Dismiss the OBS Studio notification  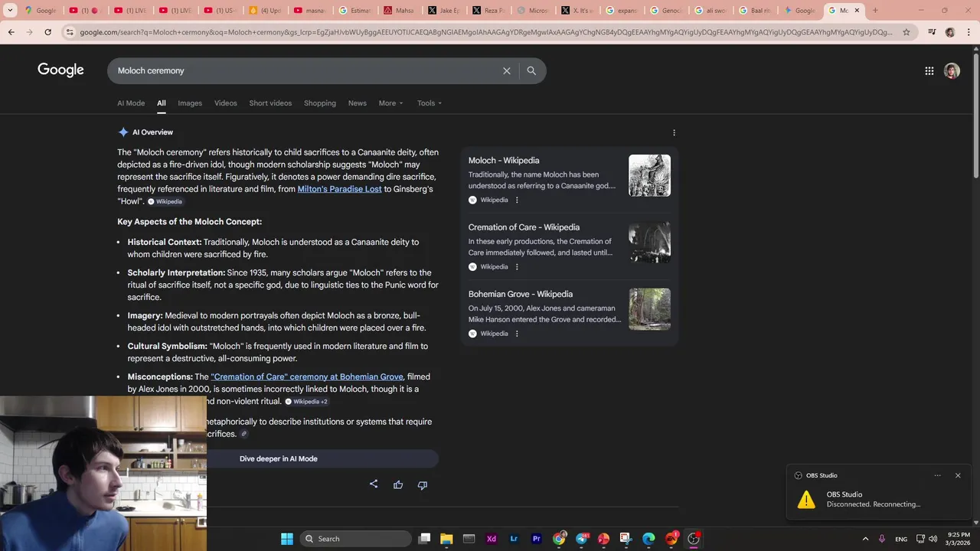[x=958, y=475]
